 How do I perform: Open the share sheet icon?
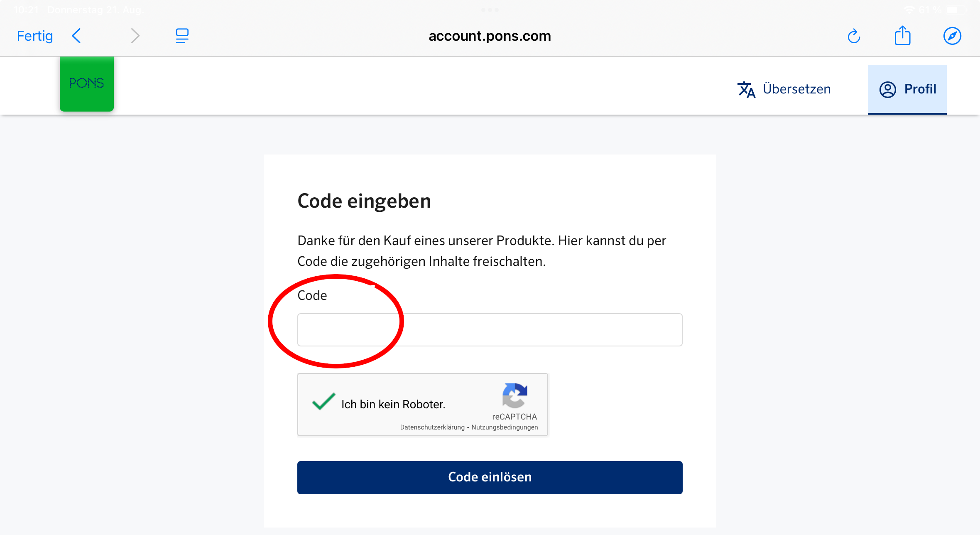coord(902,36)
